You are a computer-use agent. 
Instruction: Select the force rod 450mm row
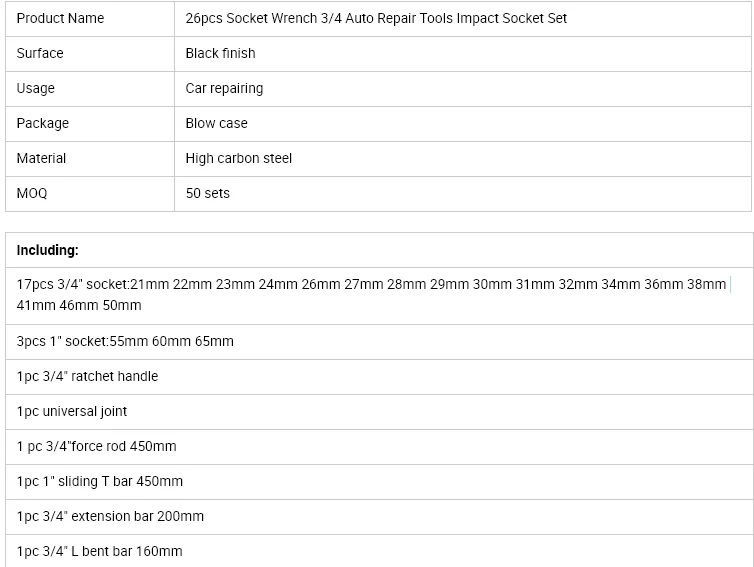pos(379,447)
